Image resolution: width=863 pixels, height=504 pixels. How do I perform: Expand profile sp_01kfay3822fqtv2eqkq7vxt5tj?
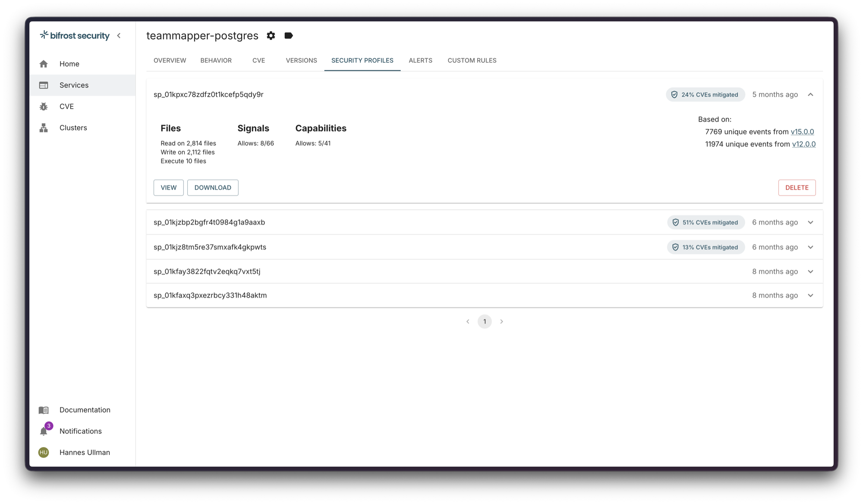pyautogui.click(x=811, y=272)
